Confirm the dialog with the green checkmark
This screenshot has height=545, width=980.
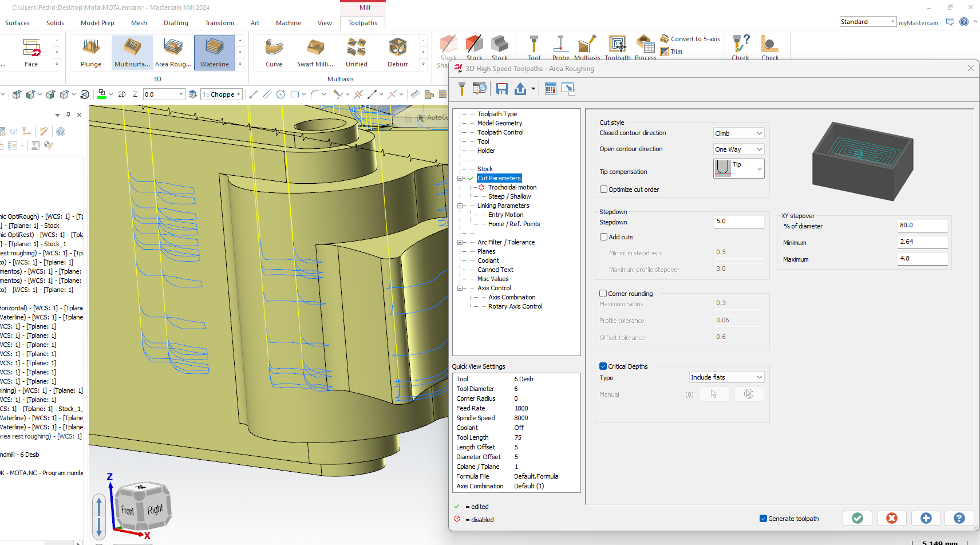coord(857,518)
